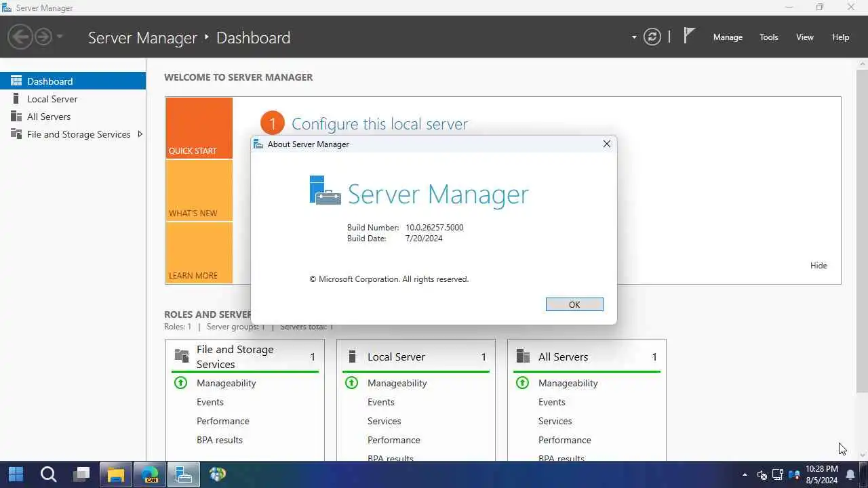868x488 pixels.
Task: Click the vertical scrollbar of the dashboard
Action: click(862, 230)
